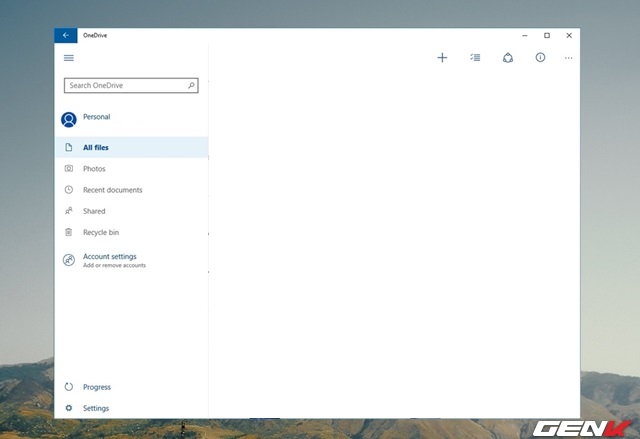Open the details info icon
The image size is (640, 439).
pyautogui.click(x=540, y=58)
